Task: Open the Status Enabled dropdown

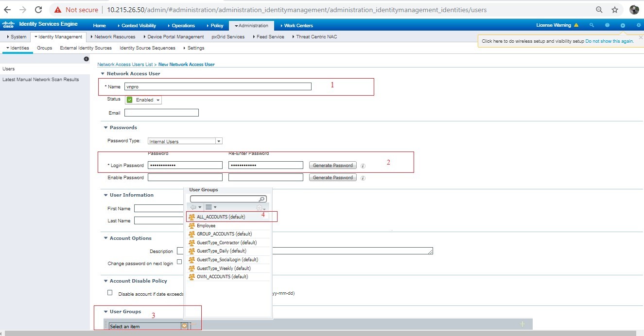Action: click(x=143, y=100)
